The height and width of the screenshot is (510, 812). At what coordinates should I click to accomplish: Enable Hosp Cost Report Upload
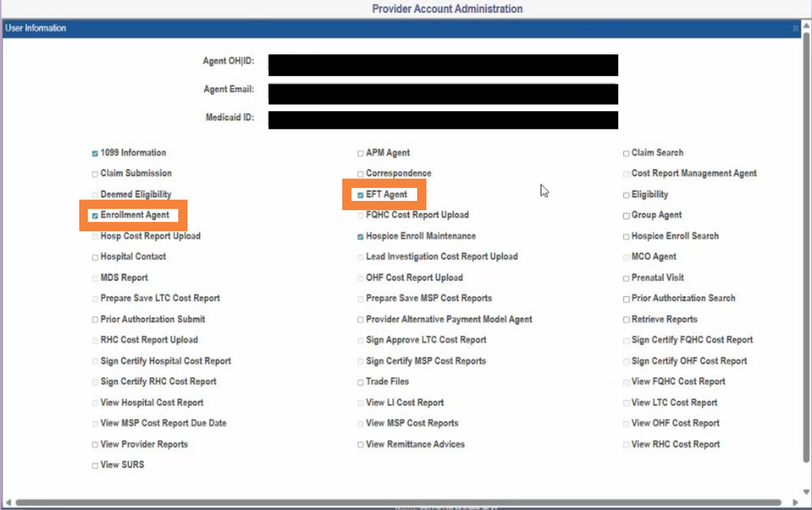(x=95, y=237)
